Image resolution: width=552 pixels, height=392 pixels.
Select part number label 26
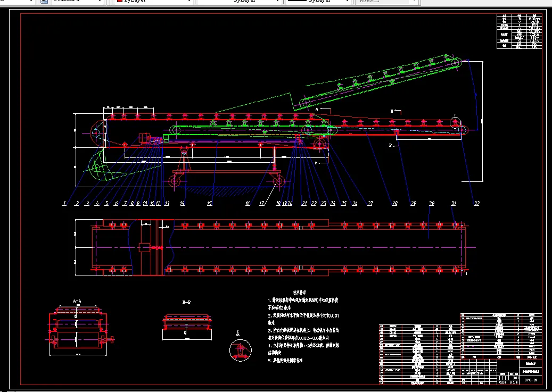tap(355, 203)
